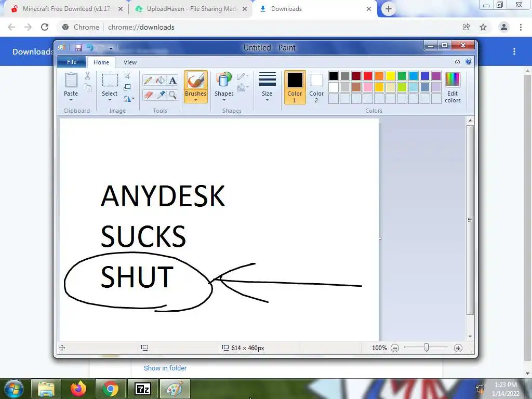Select the Text tool
This screenshot has width=532, height=399.
click(172, 81)
